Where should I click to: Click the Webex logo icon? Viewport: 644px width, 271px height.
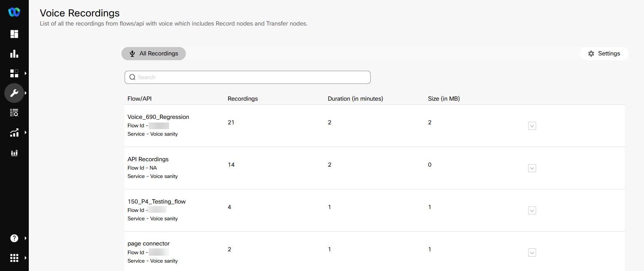click(14, 12)
